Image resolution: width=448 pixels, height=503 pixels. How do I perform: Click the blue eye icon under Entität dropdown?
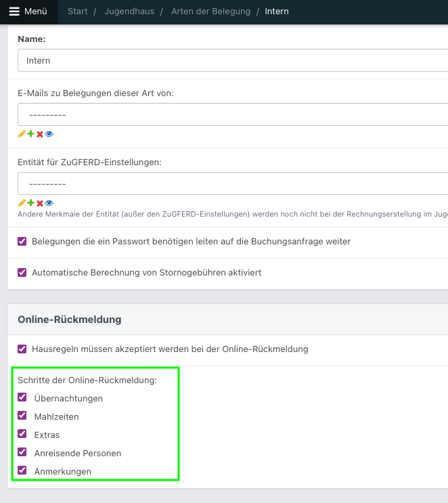tap(49, 203)
